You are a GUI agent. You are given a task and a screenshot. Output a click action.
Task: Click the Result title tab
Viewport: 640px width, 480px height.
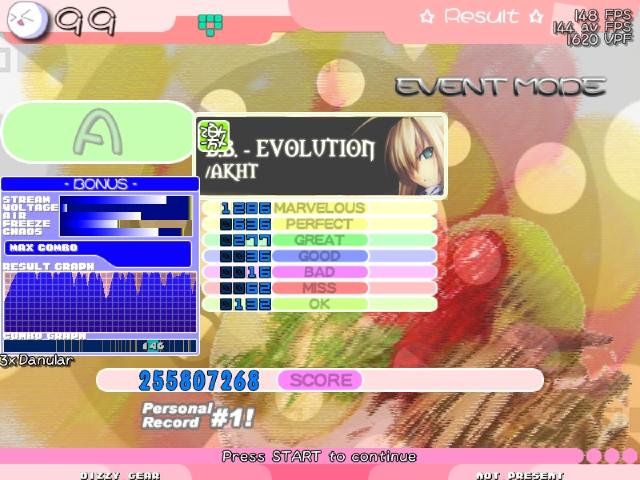pyautogui.click(x=481, y=16)
